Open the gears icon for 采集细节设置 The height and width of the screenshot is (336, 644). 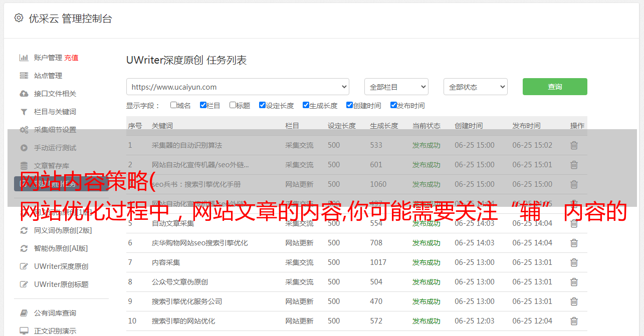pos(24,130)
